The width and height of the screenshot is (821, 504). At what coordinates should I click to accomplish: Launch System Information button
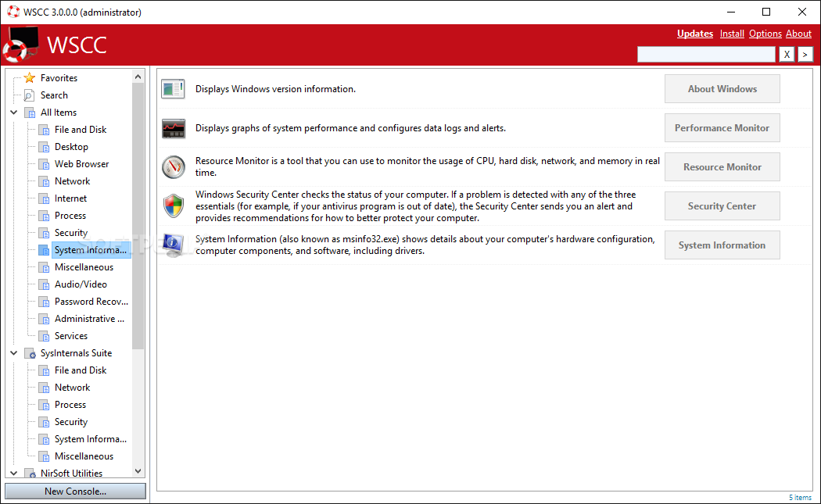pos(722,245)
